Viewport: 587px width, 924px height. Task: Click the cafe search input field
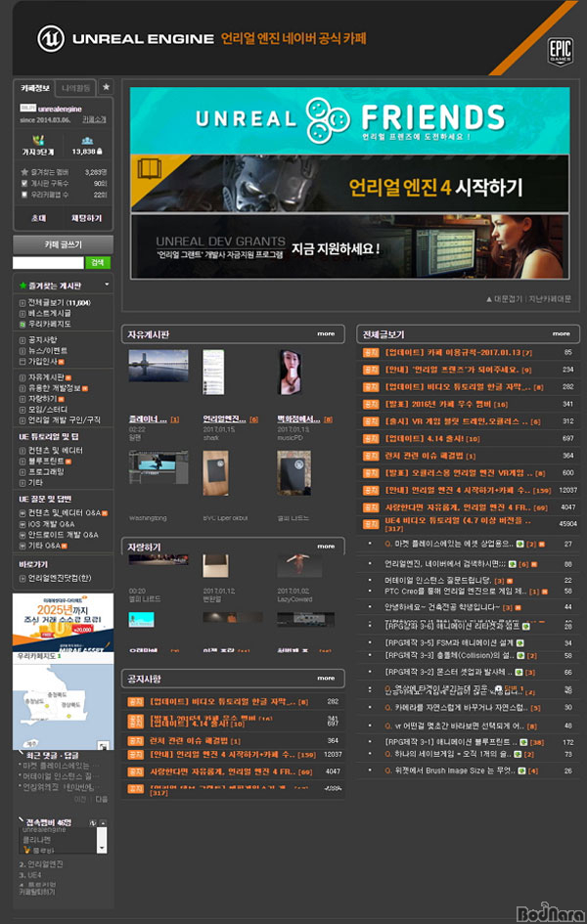48,262
